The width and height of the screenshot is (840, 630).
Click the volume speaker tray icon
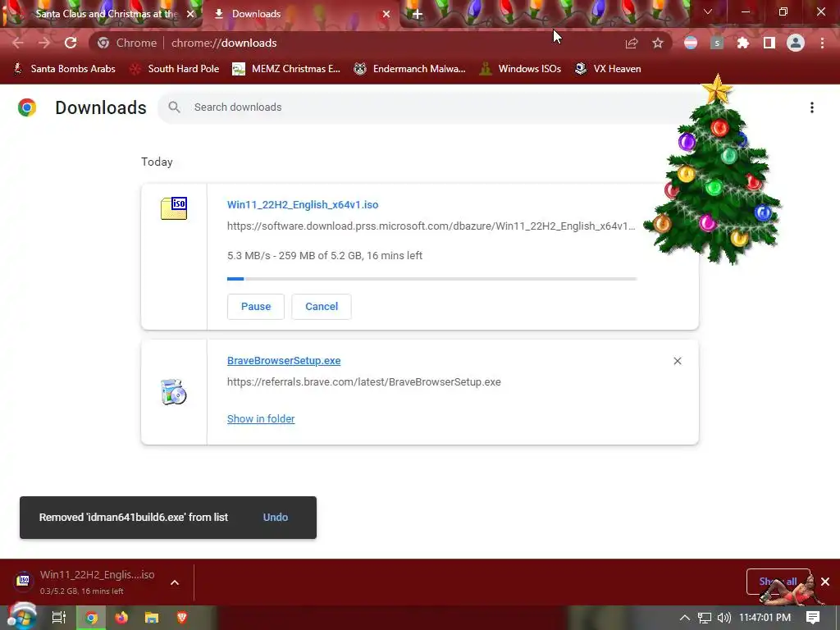pyautogui.click(x=724, y=618)
